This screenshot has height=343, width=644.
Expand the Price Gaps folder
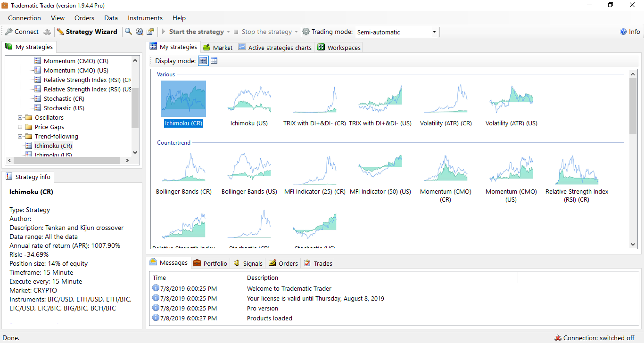point(20,127)
